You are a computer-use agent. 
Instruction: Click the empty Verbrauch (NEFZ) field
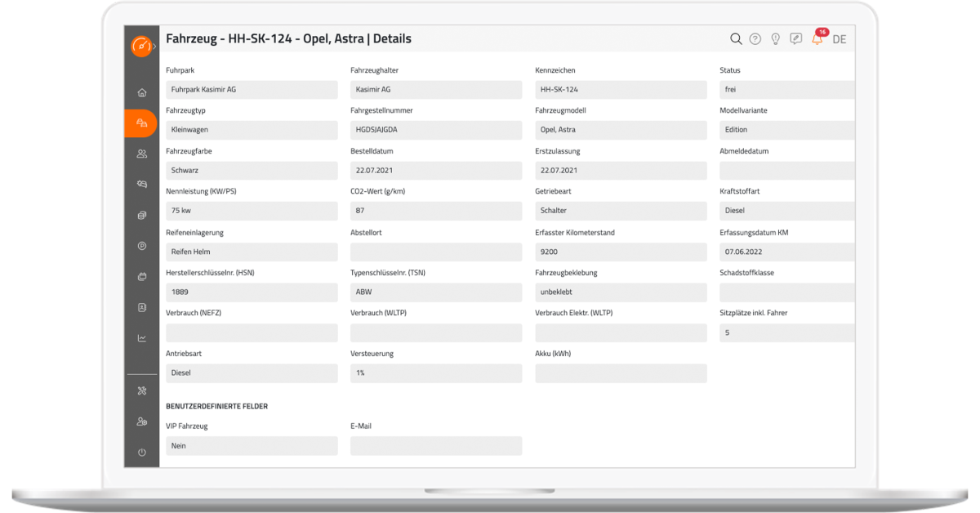coord(252,332)
